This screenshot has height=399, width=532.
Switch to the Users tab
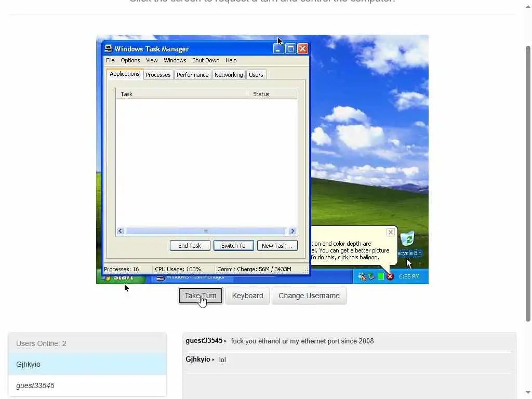(x=256, y=75)
